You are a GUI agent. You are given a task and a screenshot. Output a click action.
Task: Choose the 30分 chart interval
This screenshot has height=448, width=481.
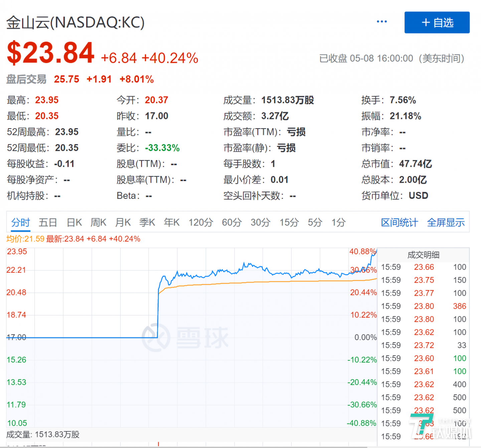[x=261, y=222]
